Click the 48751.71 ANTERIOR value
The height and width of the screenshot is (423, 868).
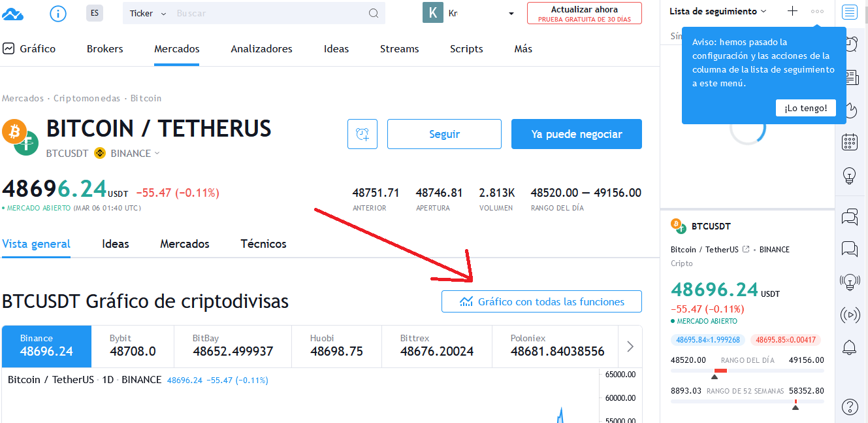click(x=376, y=193)
